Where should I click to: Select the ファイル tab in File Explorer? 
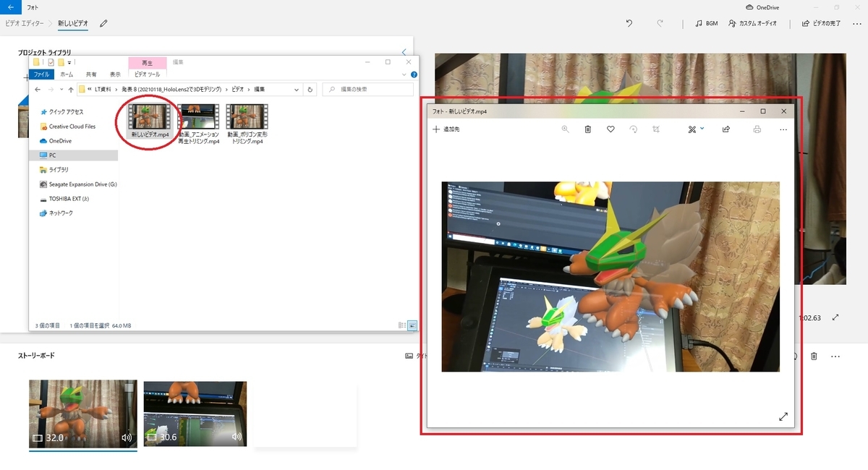[x=42, y=74]
